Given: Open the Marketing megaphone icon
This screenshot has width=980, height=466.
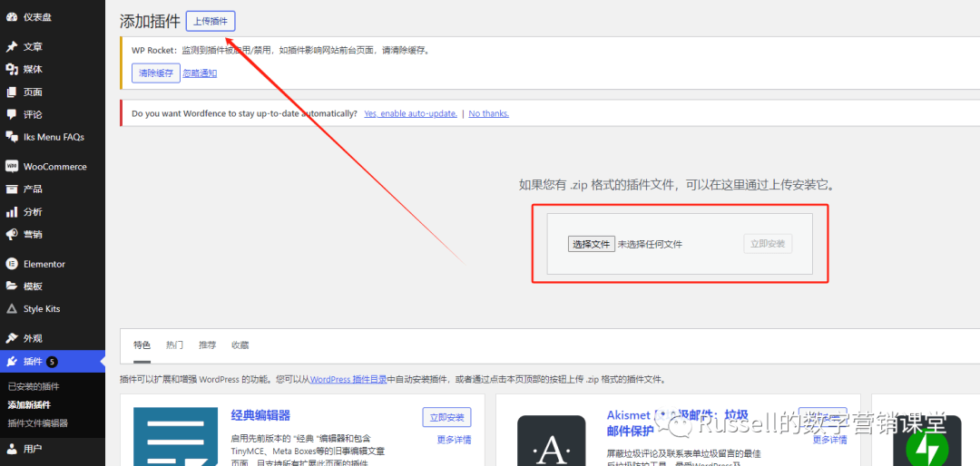Looking at the screenshot, I should coord(11,234).
